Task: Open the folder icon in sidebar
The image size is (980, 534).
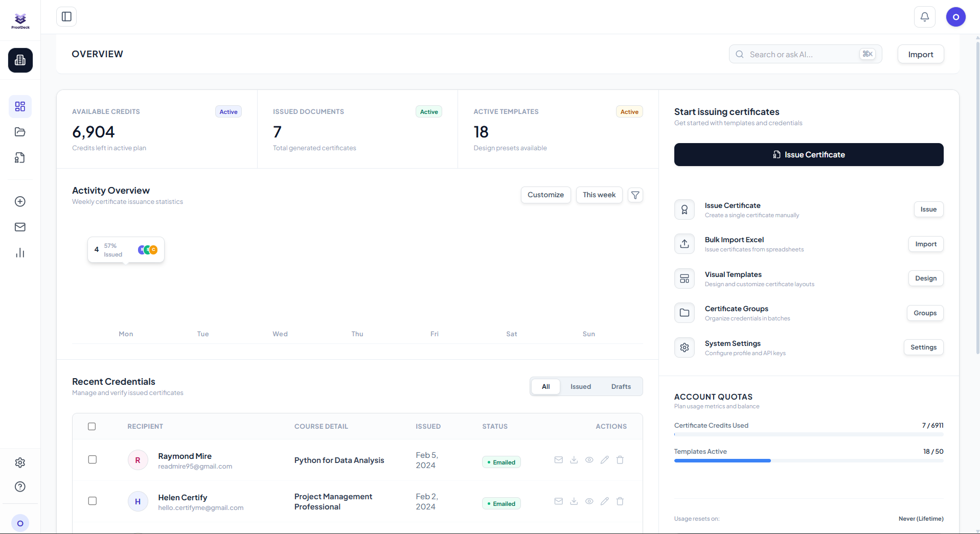Action: [20, 132]
